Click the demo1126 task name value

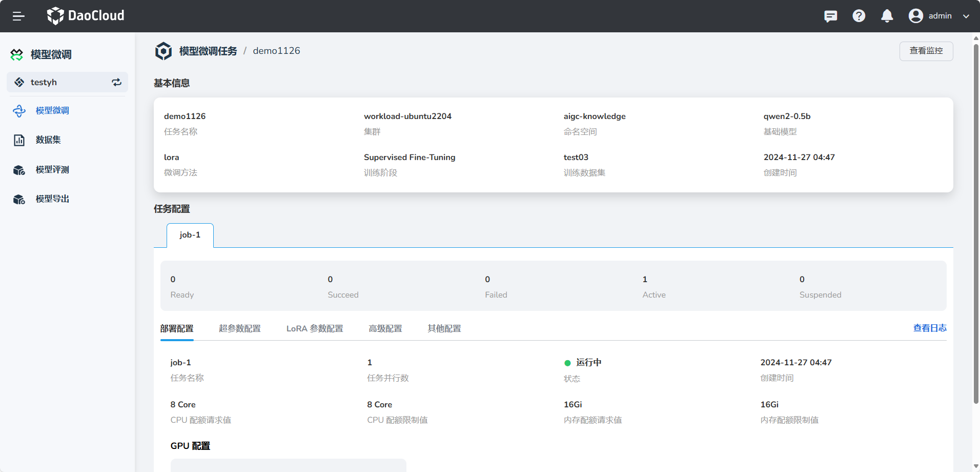(x=185, y=116)
